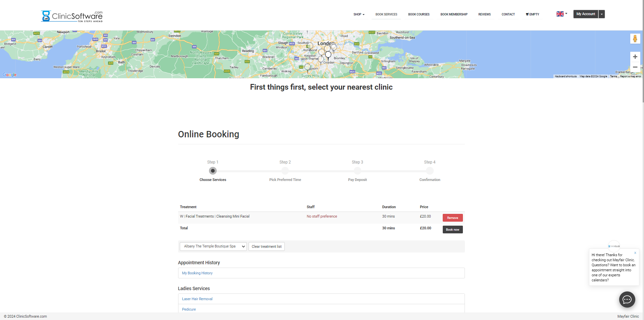Open the Book Membership page
This screenshot has width=644, height=320.
[x=454, y=14]
